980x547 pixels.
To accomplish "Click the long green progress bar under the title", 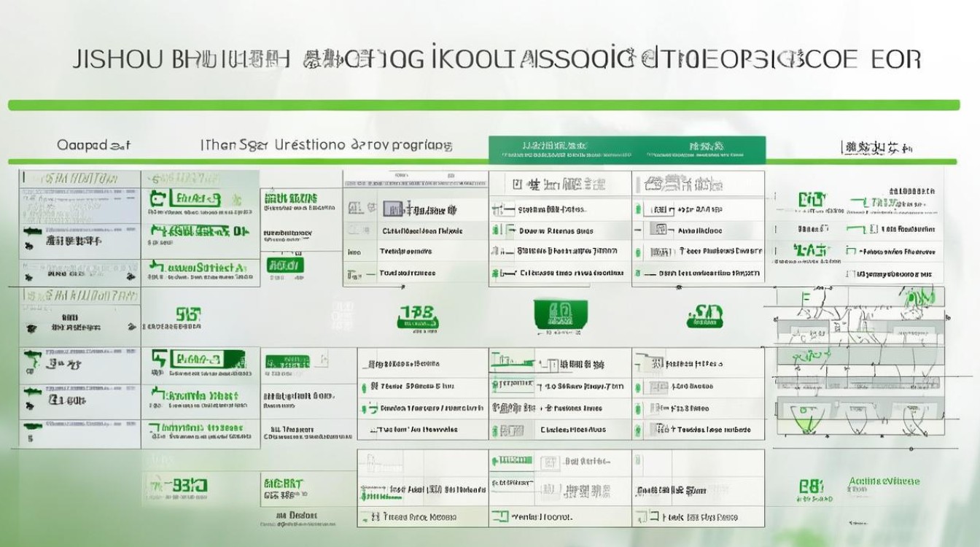I will point(483,105).
